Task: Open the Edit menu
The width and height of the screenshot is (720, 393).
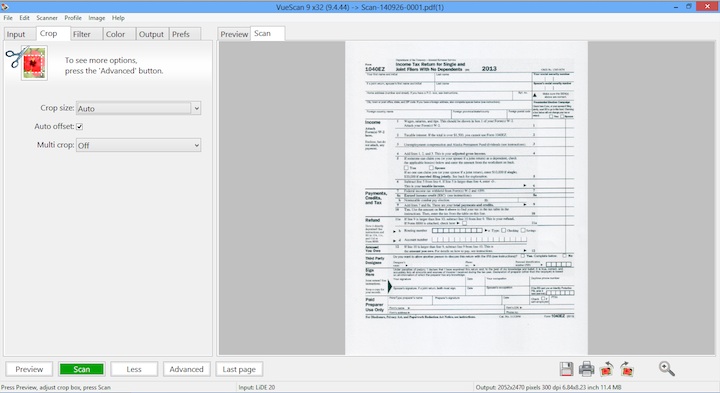Action: coord(24,18)
